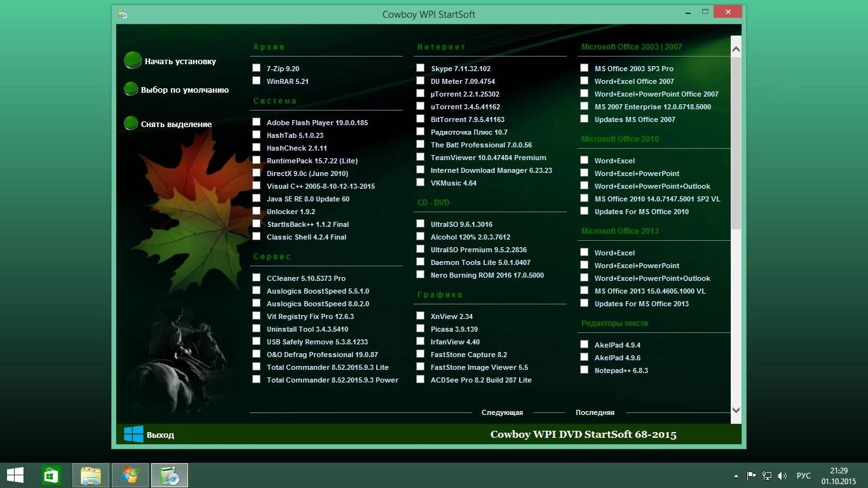Screen dimensions: 868x488
Task: Click the scrollbar up arrow
Action: 736,48
